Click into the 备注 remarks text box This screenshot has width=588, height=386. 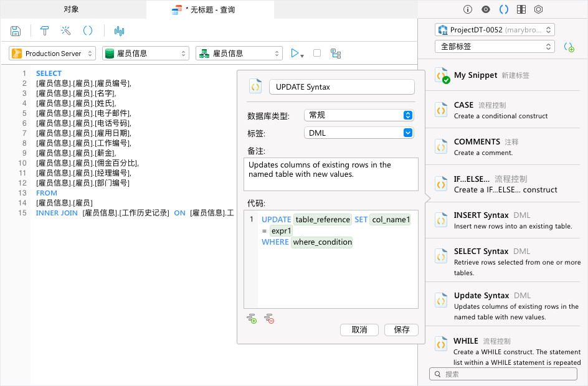[331, 174]
